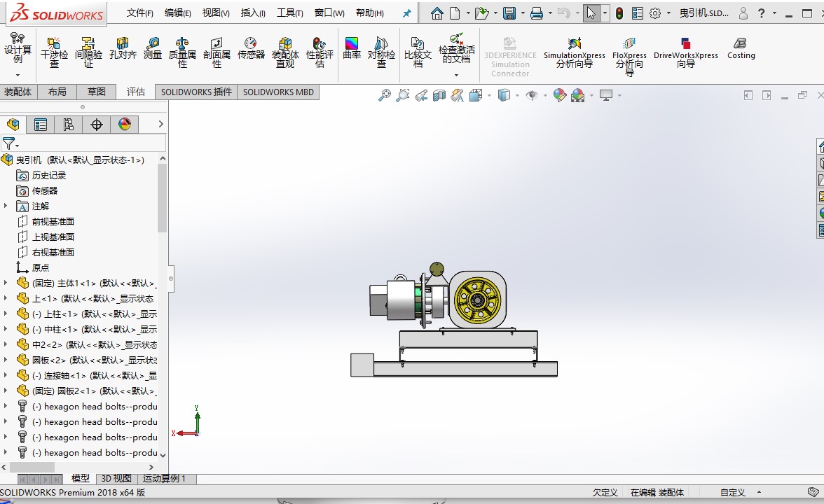Pin the menu bar with pushpin
Image resolution: width=824 pixels, height=504 pixels.
(x=406, y=14)
